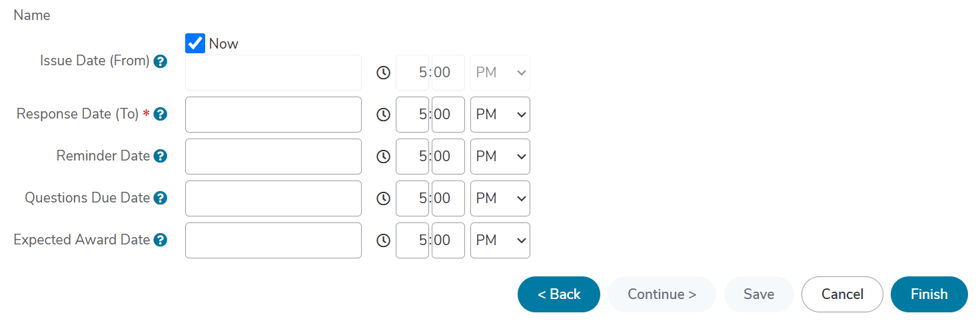Click into the Response Date (To) field
Viewport: 980px width, 329px height.
click(x=273, y=115)
